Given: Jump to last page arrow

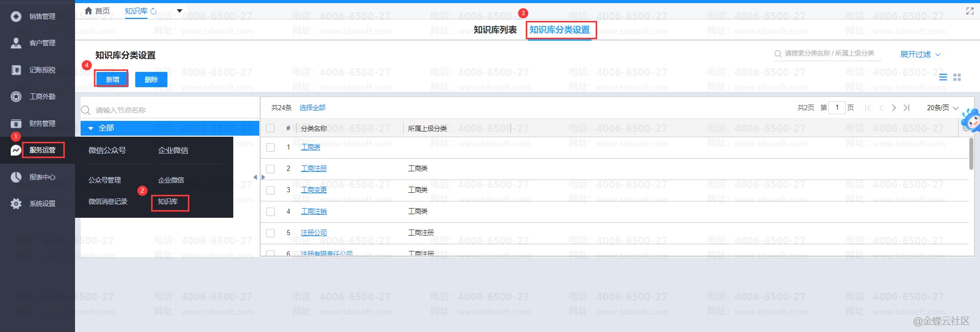Looking at the screenshot, I should [x=906, y=108].
